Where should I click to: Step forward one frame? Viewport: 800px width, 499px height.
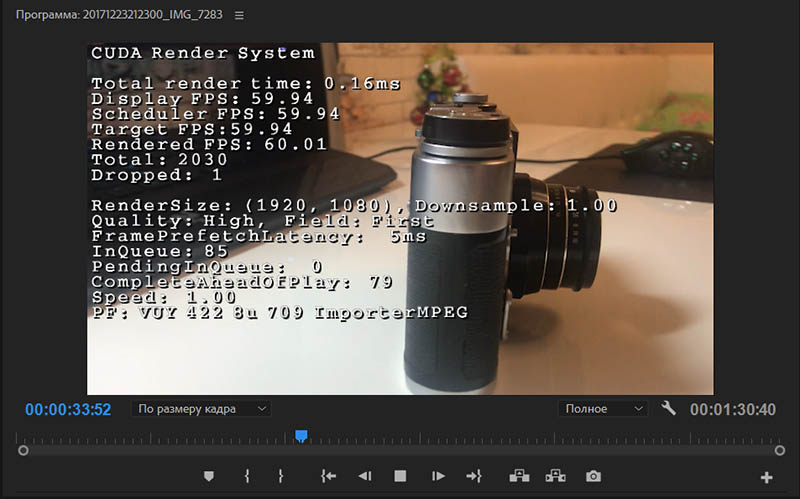point(438,477)
